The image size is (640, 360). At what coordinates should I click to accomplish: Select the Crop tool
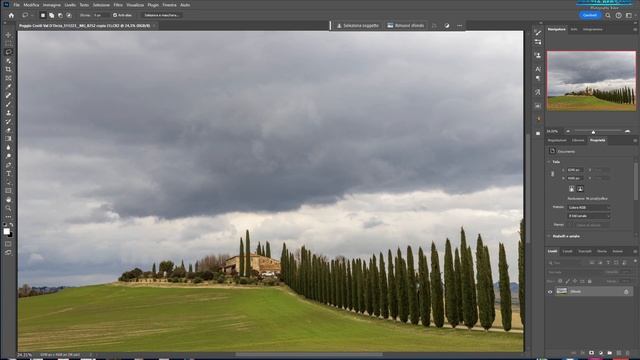coord(8,69)
